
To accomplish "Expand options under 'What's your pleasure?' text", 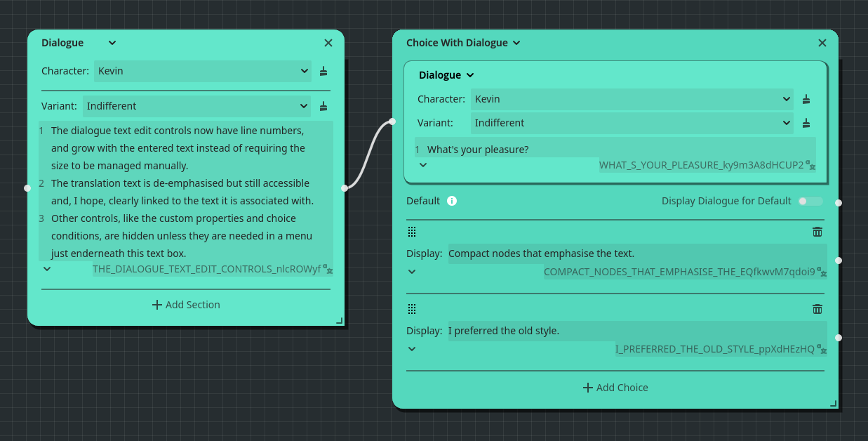I will click(422, 165).
